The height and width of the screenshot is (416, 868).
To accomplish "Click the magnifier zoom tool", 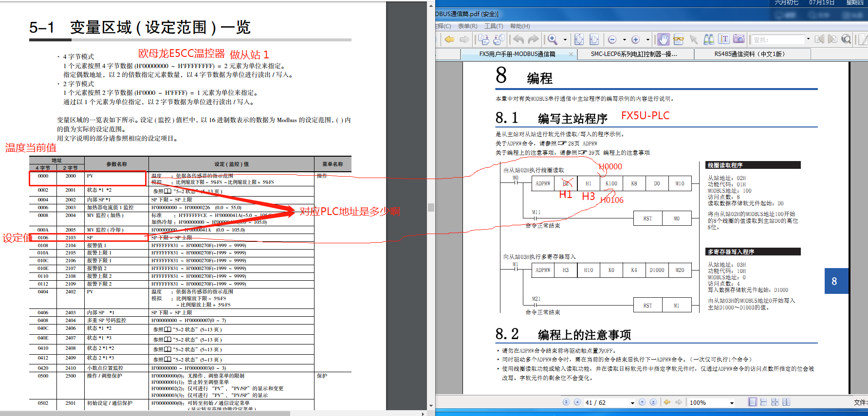I will coord(553,39).
